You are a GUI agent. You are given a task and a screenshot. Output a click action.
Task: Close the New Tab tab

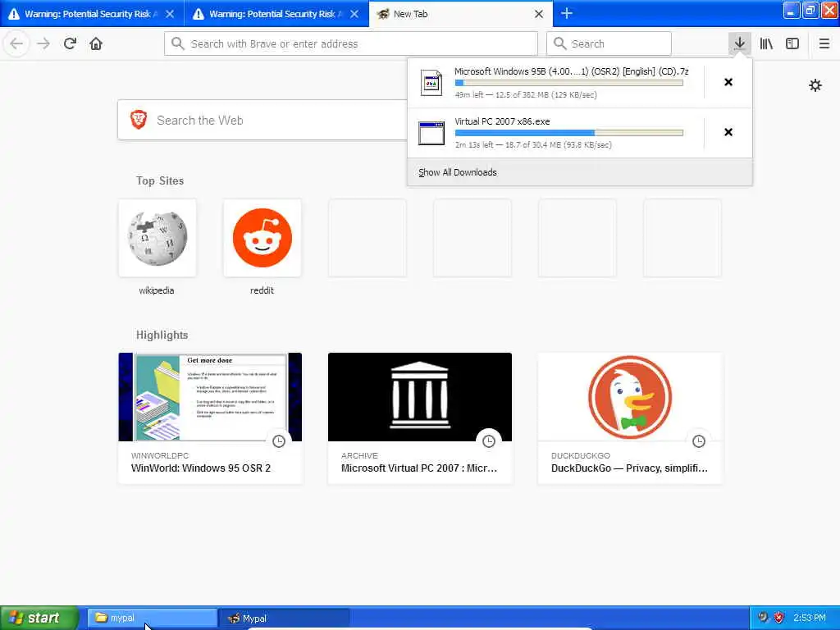(x=539, y=14)
